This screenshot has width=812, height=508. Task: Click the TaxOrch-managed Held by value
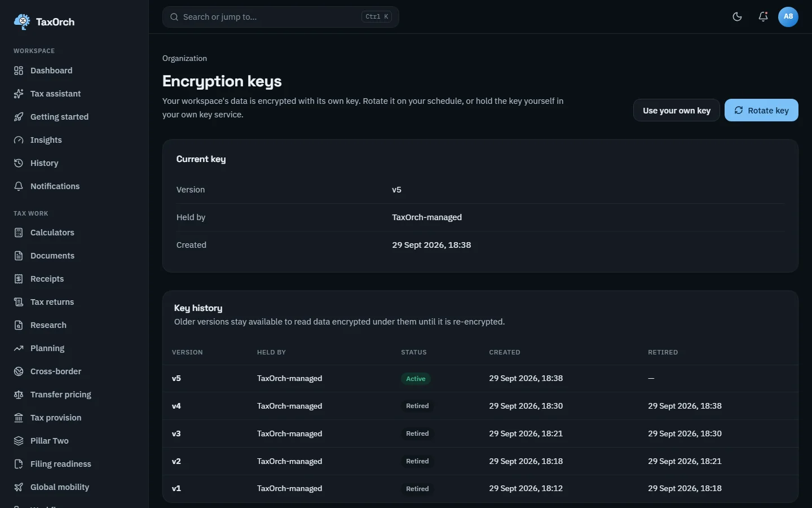pos(427,217)
